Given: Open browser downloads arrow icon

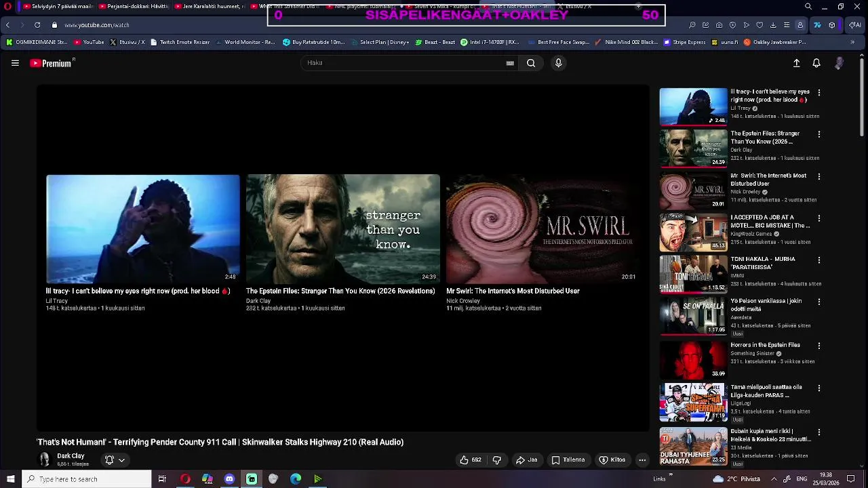Looking at the screenshot, I should tap(773, 25).
